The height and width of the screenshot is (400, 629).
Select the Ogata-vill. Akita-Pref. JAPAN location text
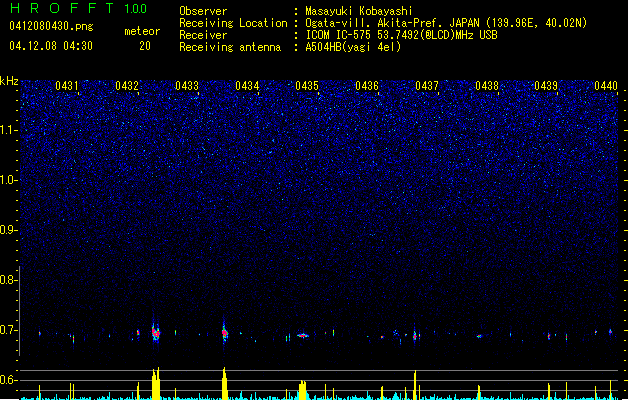(x=446, y=23)
